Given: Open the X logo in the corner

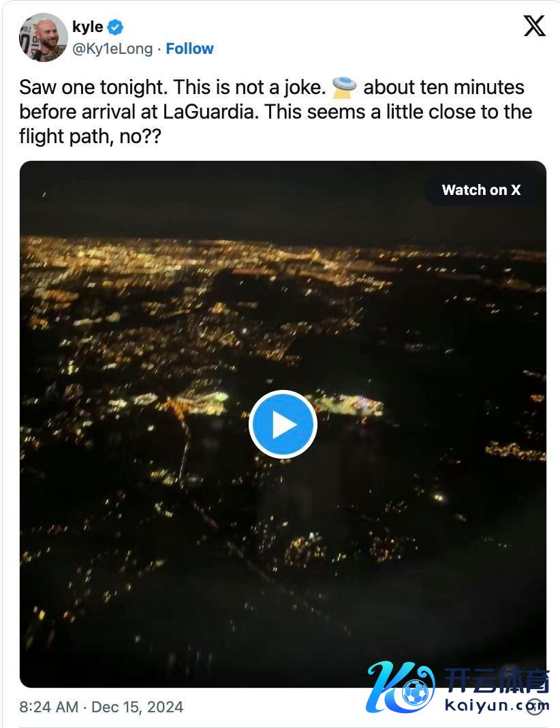Looking at the screenshot, I should coord(535,25).
